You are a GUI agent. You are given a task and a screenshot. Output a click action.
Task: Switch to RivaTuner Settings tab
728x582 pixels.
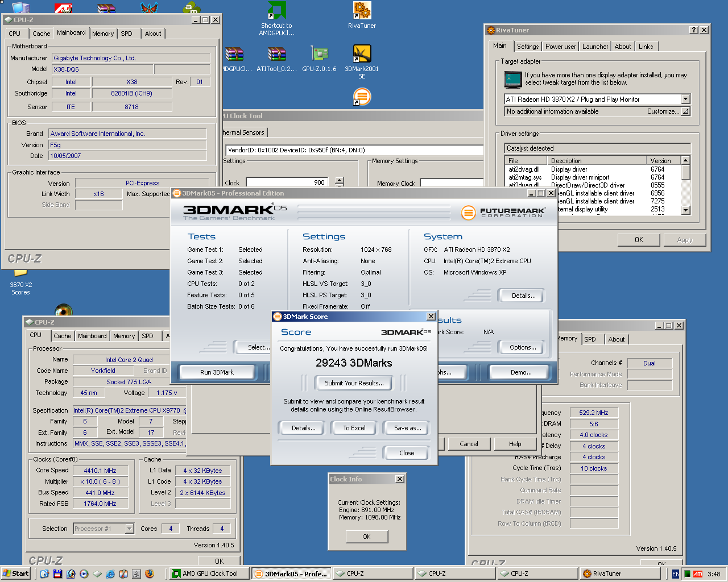(x=527, y=47)
